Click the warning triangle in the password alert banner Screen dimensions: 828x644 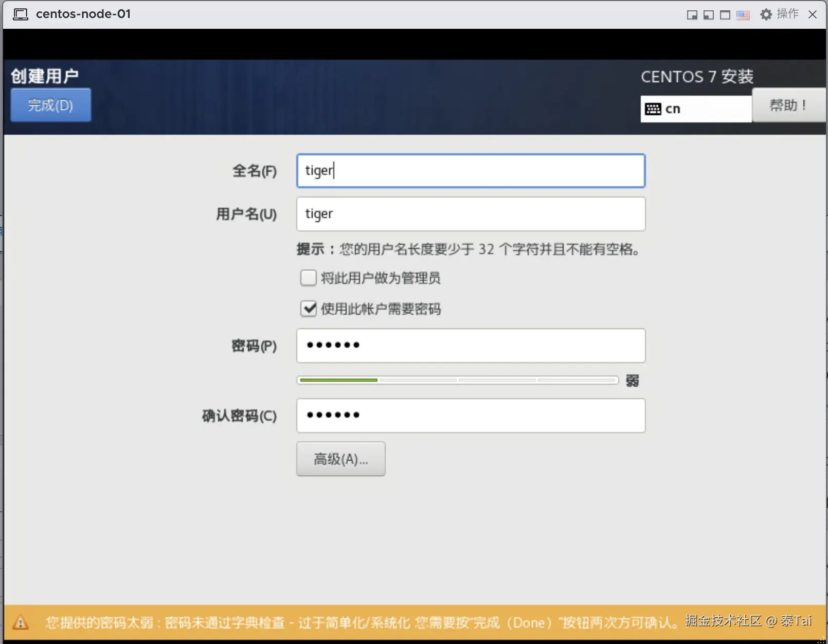[x=22, y=622]
